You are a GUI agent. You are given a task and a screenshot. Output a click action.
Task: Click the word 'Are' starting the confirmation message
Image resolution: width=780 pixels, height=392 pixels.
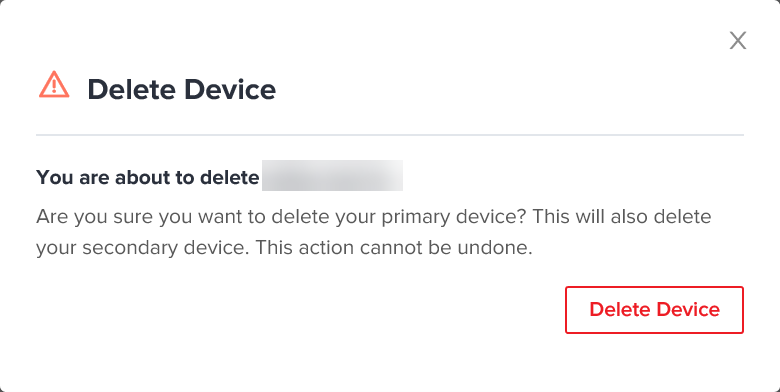[x=53, y=217]
